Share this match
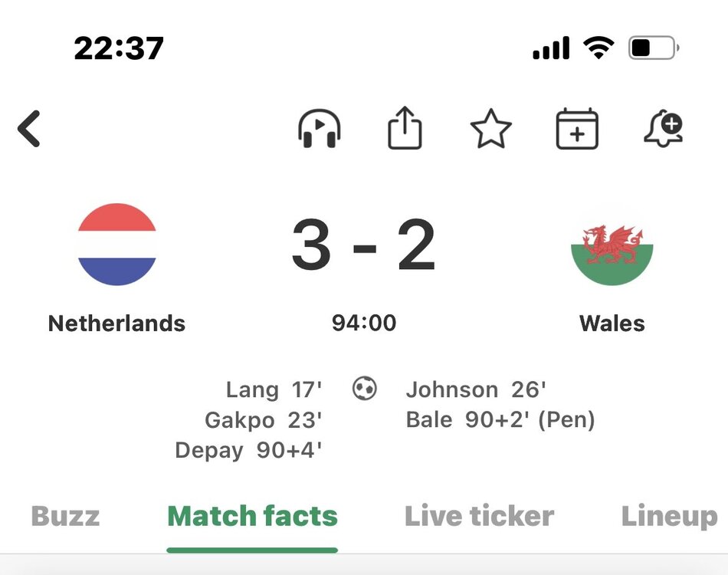 [405, 128]
